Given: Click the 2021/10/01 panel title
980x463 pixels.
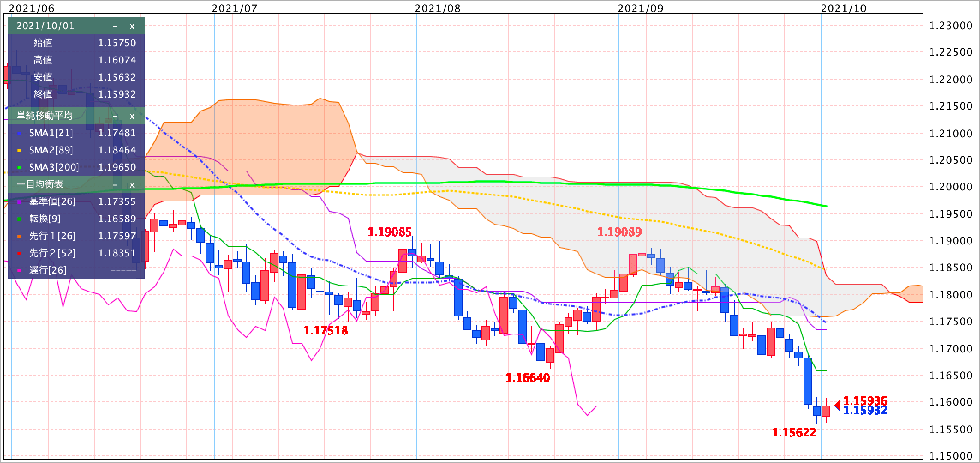Looking at the screenshot, I should (45, 26).
